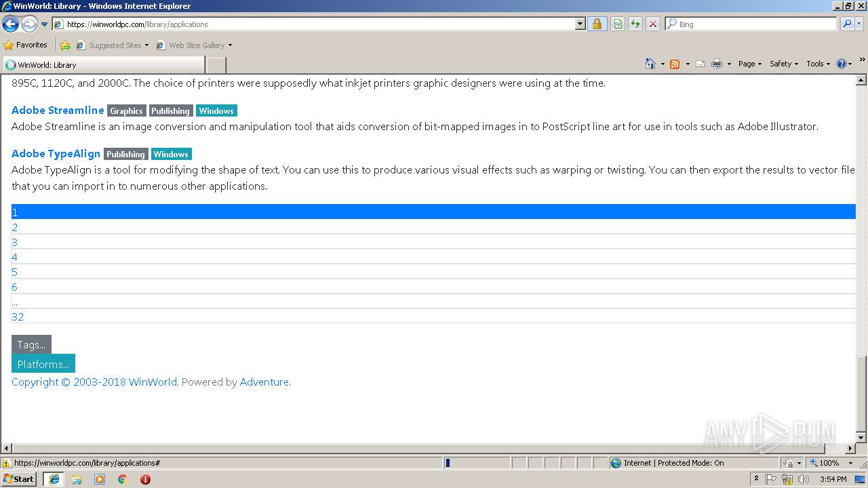Image resolution: width=868 pixels, height=488 pixels.
Task: Open Web Slice Gallery dropdown
Action: click(194, 45)
